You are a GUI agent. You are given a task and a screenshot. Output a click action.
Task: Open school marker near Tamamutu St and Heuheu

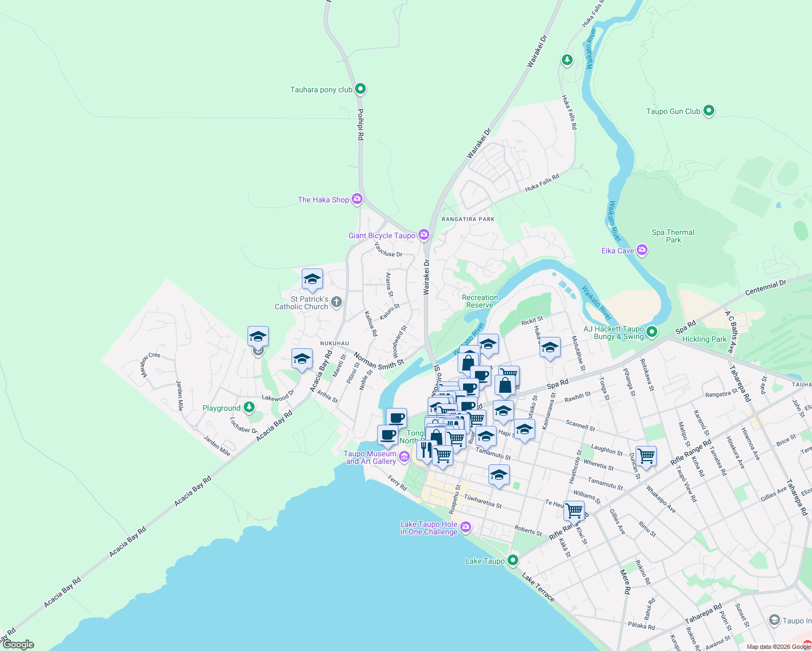tap(499, 476)
